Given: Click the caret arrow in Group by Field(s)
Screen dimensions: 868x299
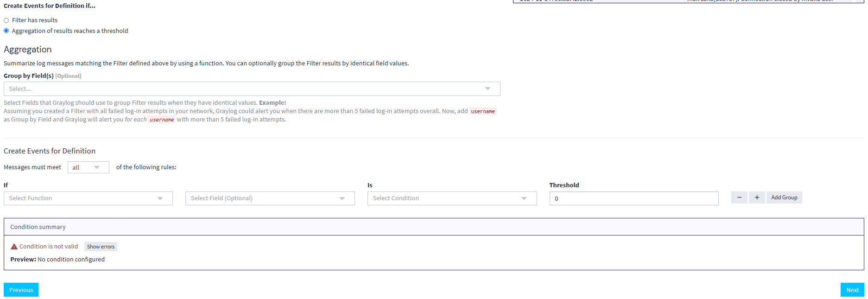Looking at the screenshot, I should [488, 89].
